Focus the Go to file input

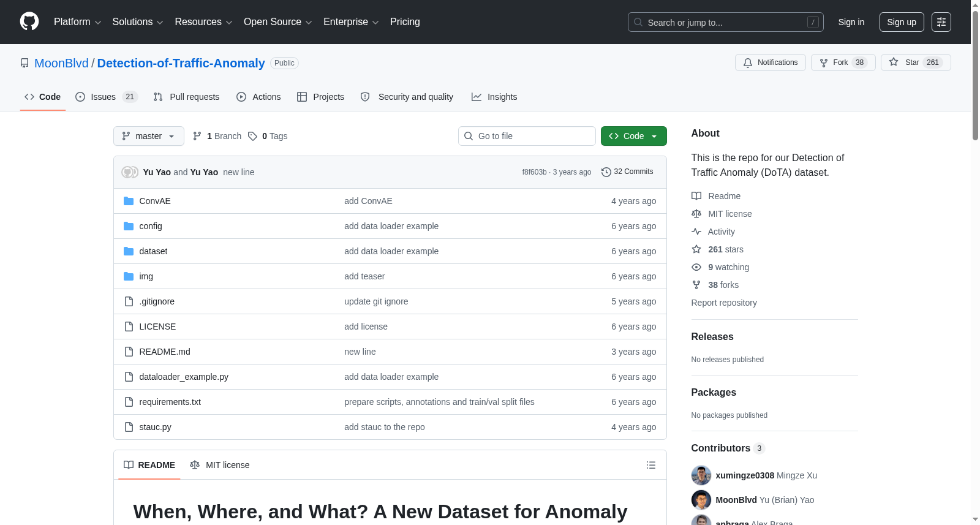tap(527, 136)
